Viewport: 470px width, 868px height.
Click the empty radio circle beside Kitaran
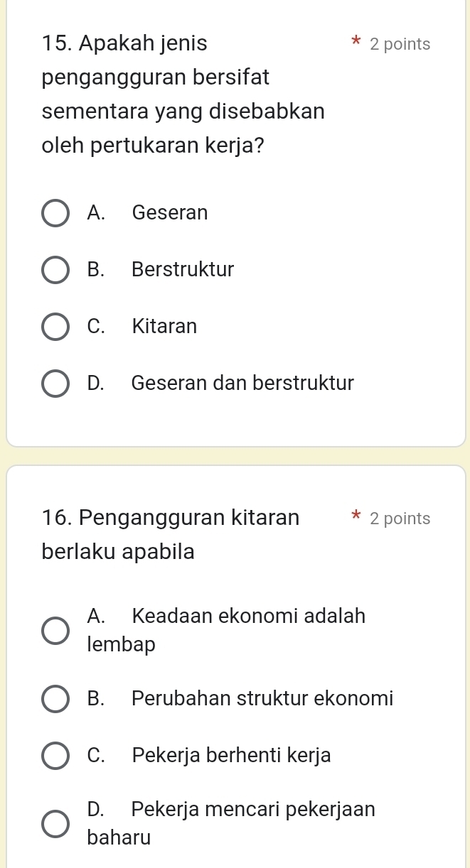tap(55, 326)
